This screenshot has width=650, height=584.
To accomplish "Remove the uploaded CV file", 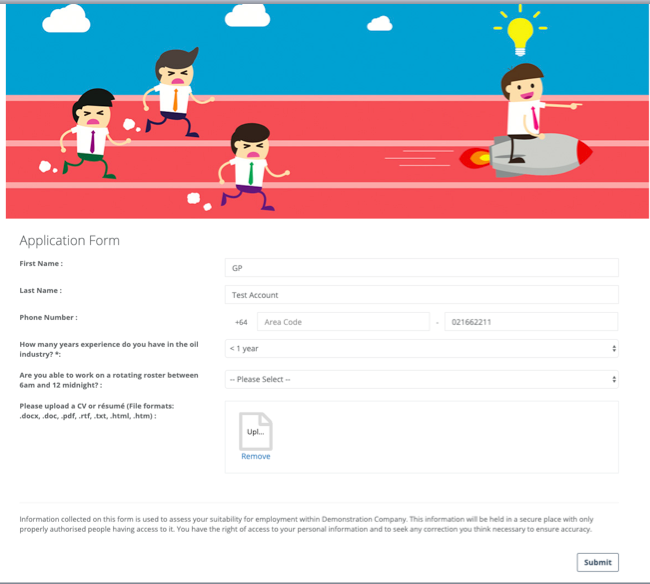I will pyautogui.click(x=256, y=456).
